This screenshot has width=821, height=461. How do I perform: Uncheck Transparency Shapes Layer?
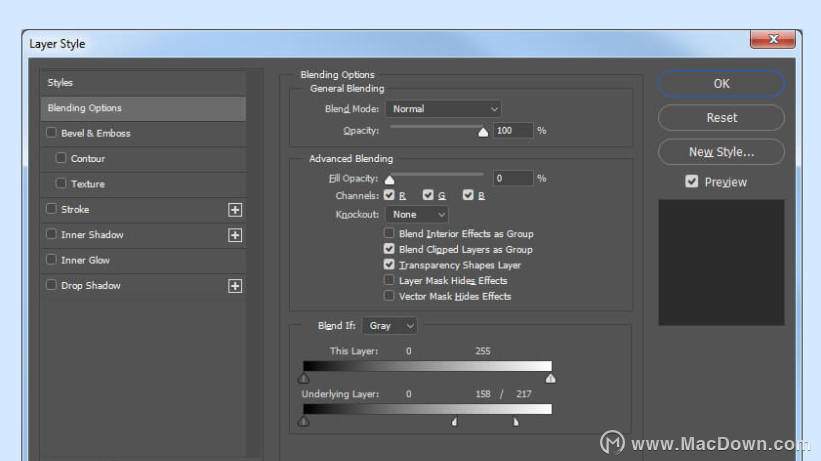(389, 264)
